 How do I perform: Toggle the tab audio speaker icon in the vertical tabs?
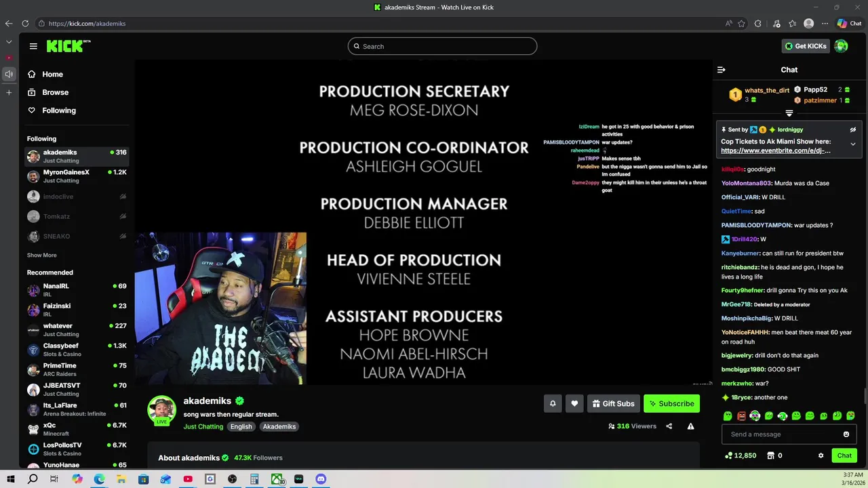9,74
